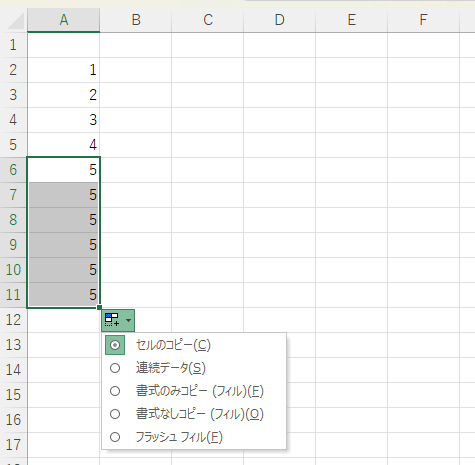
Task: Click cell A6 containing 5
Action: coord(64,170)
